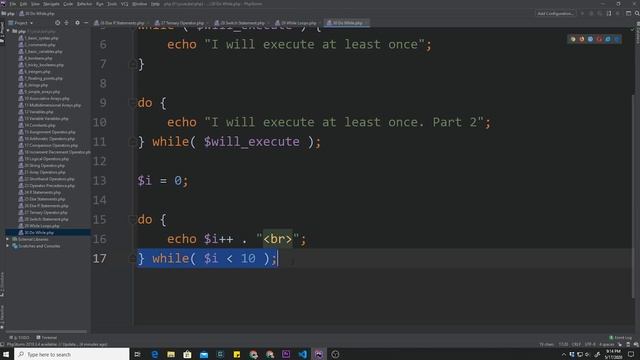Open the Refactor menu

[x=85, y=4]
